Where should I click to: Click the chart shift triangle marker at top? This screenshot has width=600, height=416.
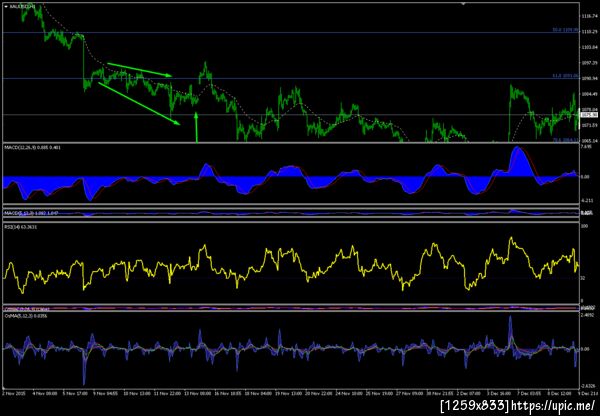tap(464, 3)
